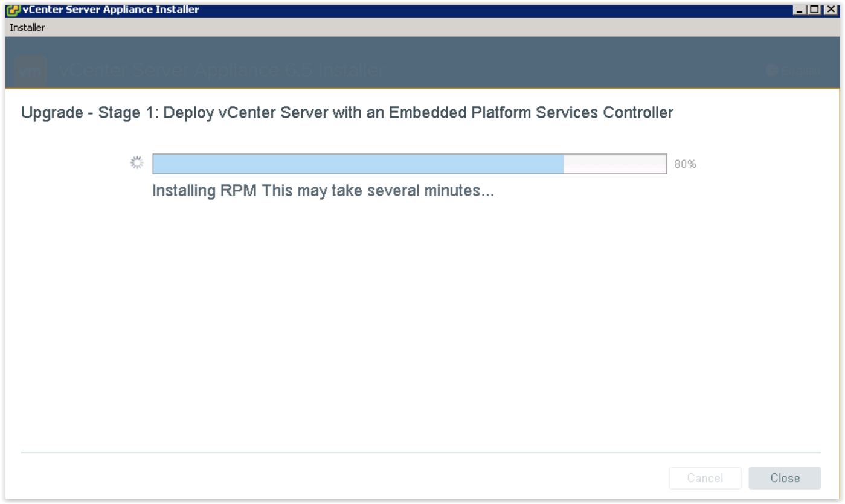Open the dimmed English language selector

click(793, 71)
